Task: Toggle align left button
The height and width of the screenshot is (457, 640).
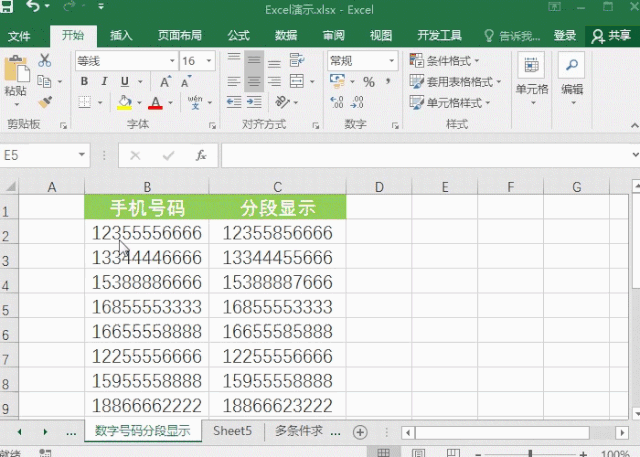Action: (x=234, y=82)
